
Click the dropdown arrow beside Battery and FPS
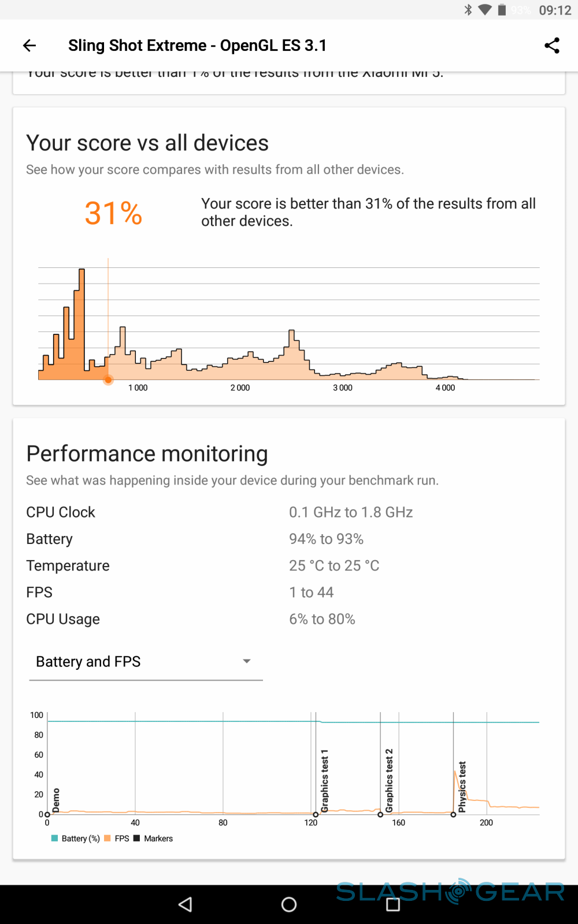[247, 661]
